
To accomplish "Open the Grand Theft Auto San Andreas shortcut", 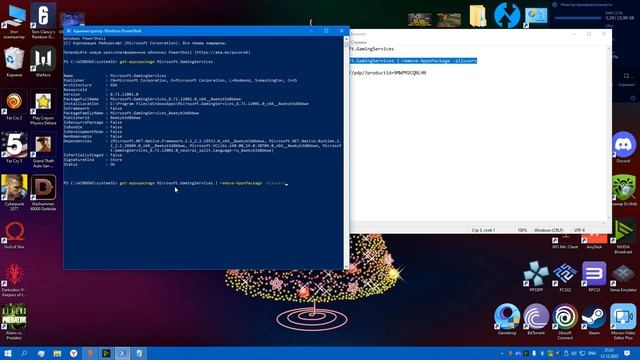I will coord(43,150).
